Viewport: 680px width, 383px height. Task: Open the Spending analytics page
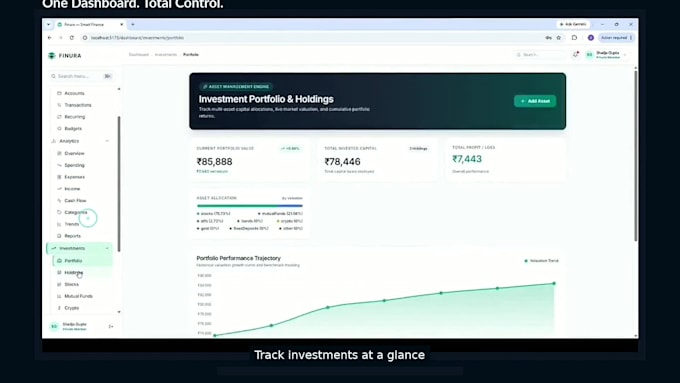pos(75,165)
